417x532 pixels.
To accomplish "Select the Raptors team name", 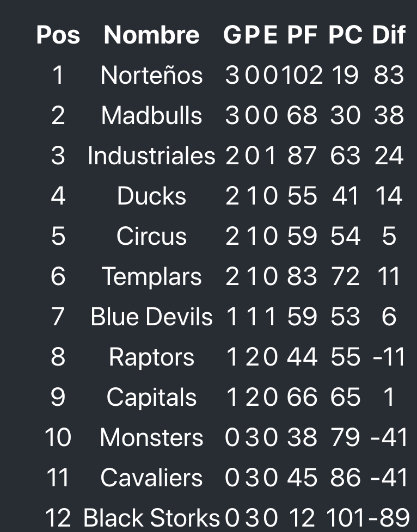I will (x=151, y=357).
